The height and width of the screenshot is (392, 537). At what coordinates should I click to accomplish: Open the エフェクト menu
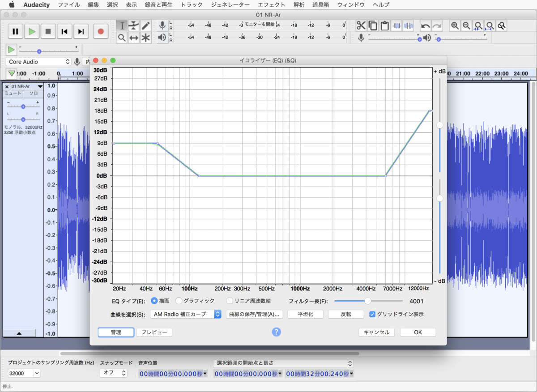coord(271,5)
